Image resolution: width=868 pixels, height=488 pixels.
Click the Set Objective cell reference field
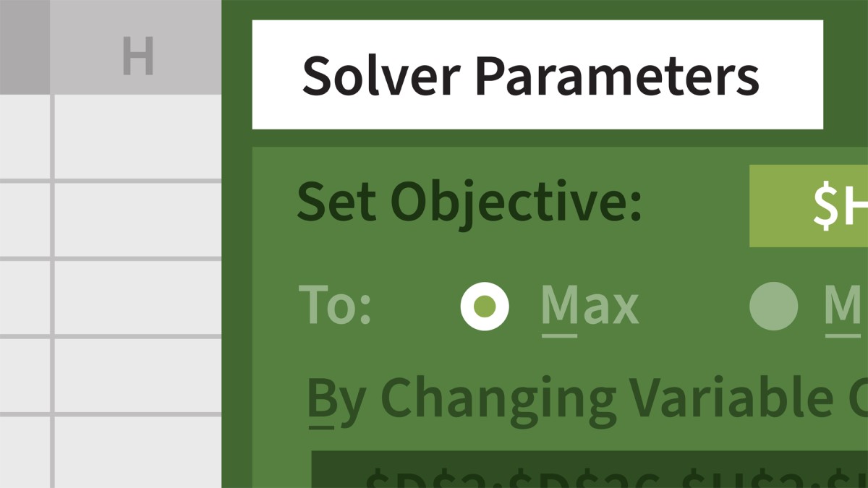click(x=809, y=206)
